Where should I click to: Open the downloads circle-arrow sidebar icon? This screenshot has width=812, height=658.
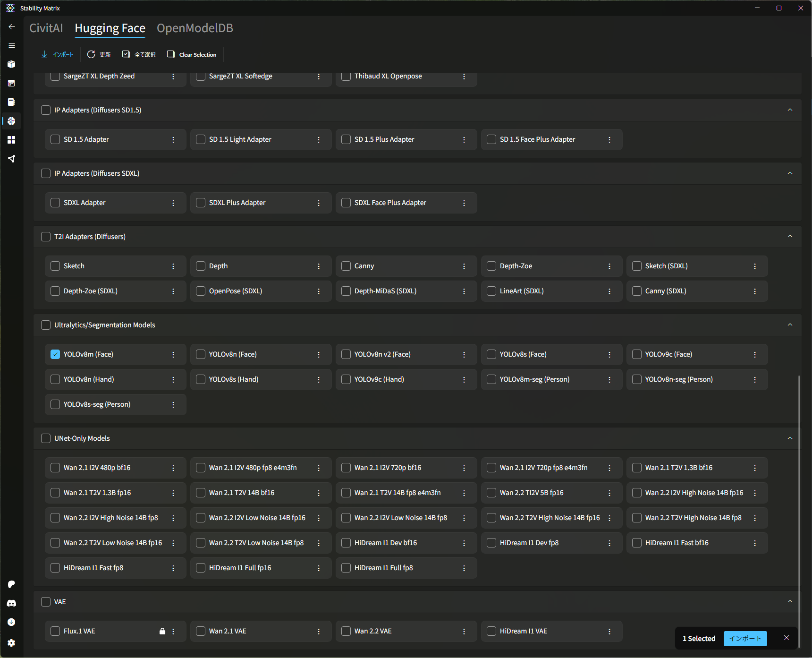point(11,622)
